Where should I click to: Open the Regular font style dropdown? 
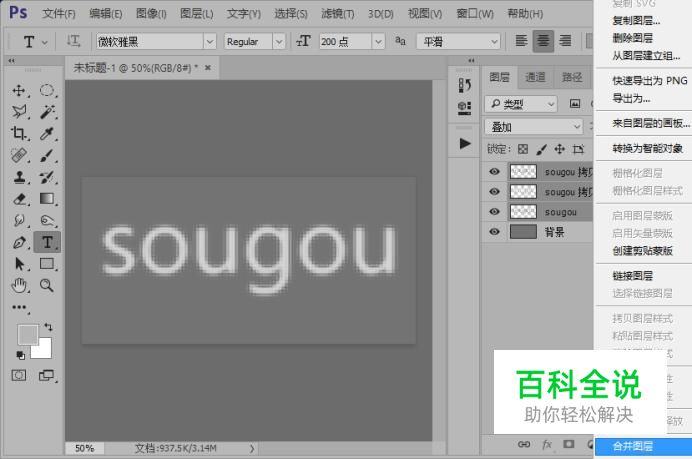click(278, 41)
